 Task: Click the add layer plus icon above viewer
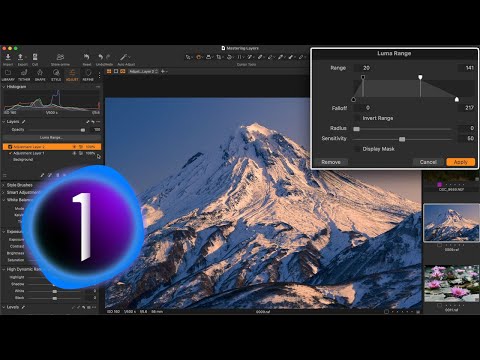[x=163, y=71]
